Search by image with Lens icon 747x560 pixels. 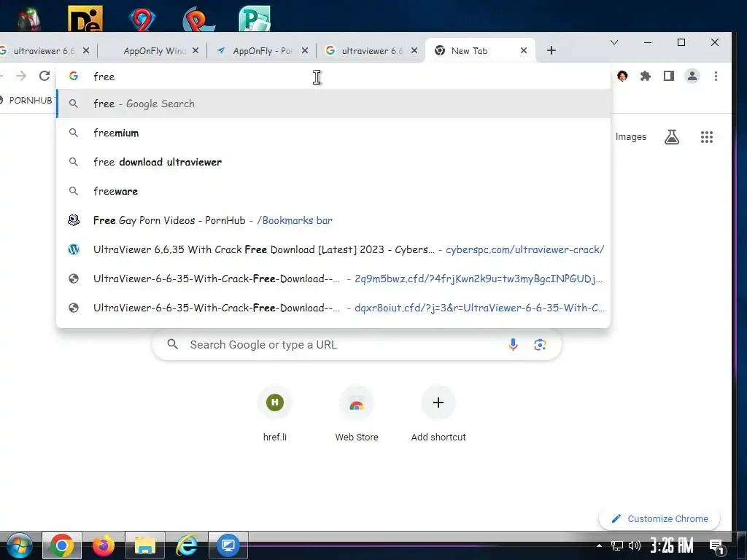coord(540,345)
